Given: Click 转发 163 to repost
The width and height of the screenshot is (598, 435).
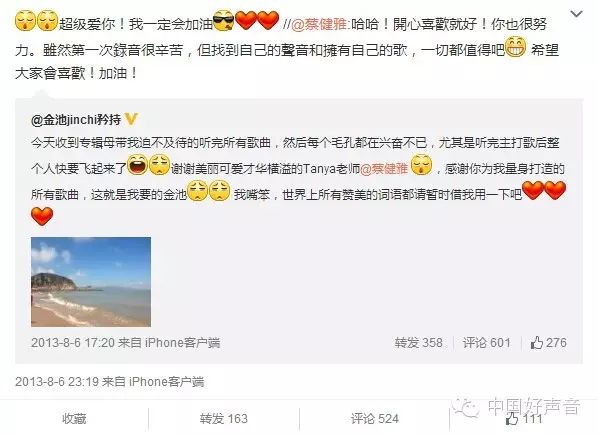Looking at the screenshot, I should pyautogui.click(x=223, y=419).
